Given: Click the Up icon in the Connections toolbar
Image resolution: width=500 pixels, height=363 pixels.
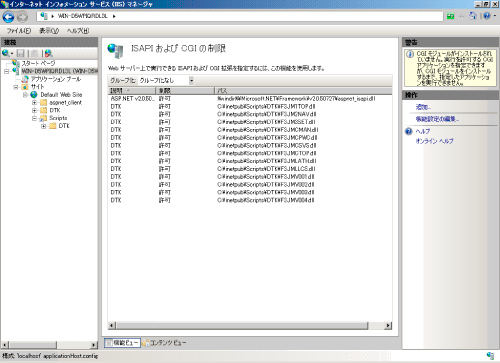Looking at the screenshot, I should point(34,53).
